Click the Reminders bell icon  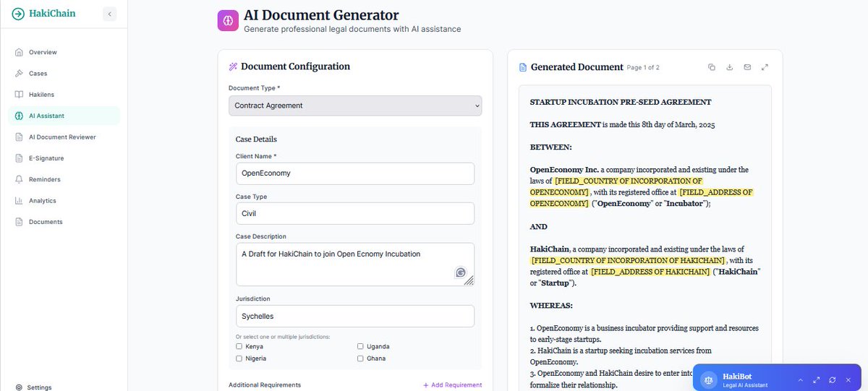(x=19, y=179)
